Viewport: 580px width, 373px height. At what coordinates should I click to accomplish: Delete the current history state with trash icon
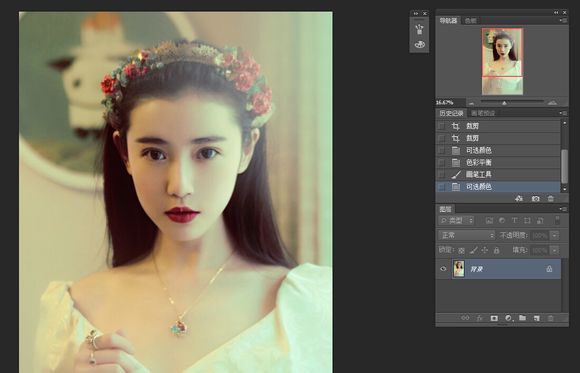click(550, 199)
